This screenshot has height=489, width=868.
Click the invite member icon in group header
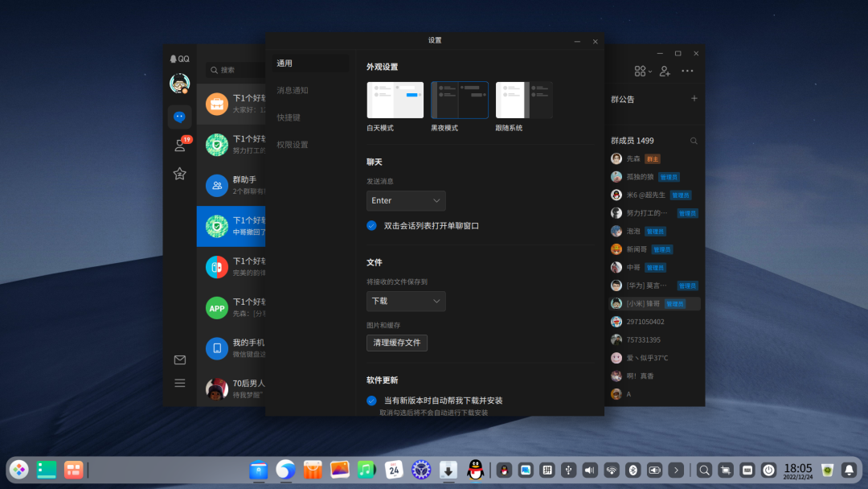[665, 71]
